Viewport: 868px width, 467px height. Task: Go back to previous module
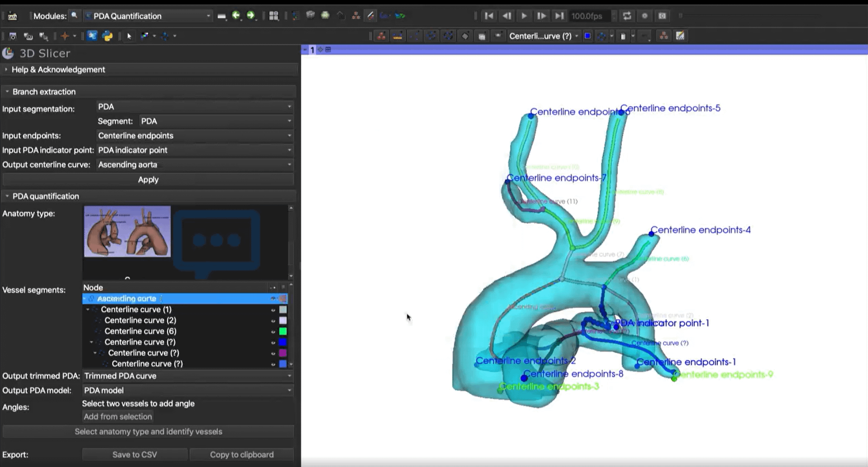(x=236, y=16)
